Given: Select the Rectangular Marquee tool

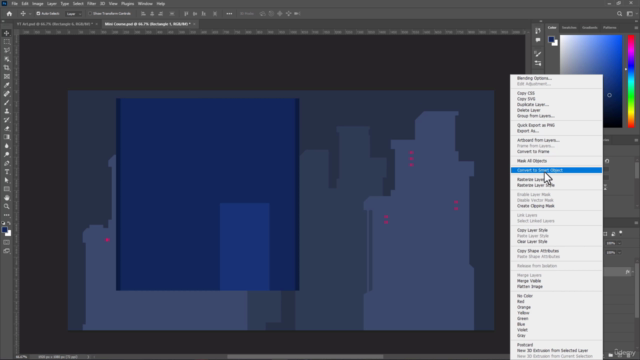Looking at the screenshot, I should click(7, 42).
